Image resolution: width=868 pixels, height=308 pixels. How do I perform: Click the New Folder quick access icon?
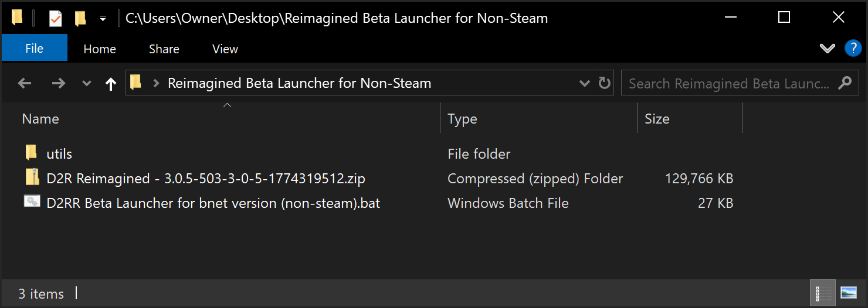point(80,19)
